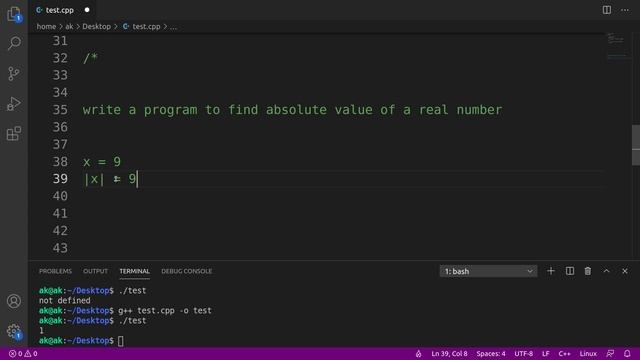Click 'Linux' configuration in status bar

tap(588, 353)
